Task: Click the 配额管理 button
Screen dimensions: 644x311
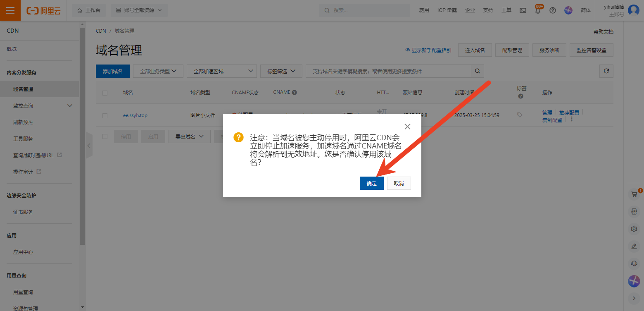Action: (x=512, y=50)
